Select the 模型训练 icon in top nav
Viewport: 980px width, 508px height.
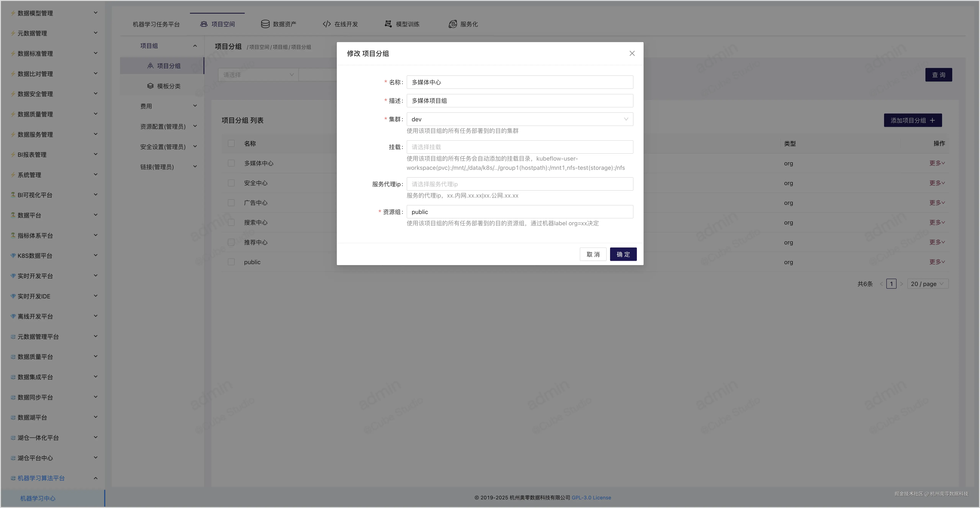[388, 24]
